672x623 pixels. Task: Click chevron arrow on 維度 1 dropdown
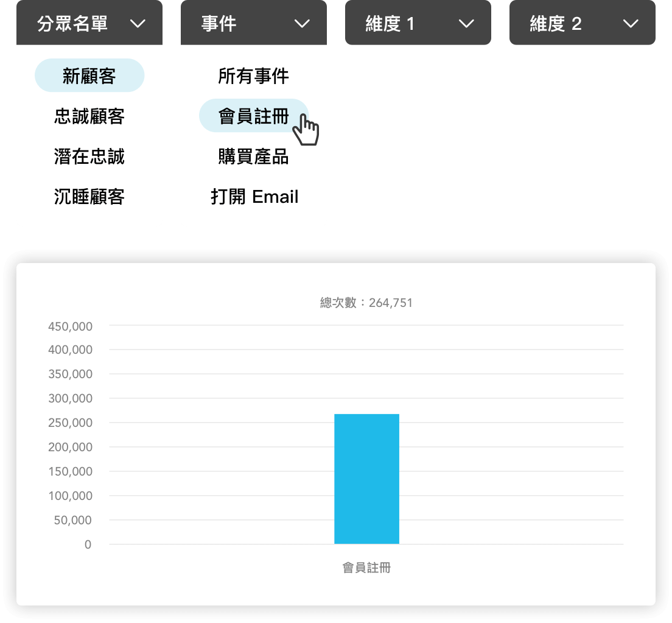click(x=466, y=24)
